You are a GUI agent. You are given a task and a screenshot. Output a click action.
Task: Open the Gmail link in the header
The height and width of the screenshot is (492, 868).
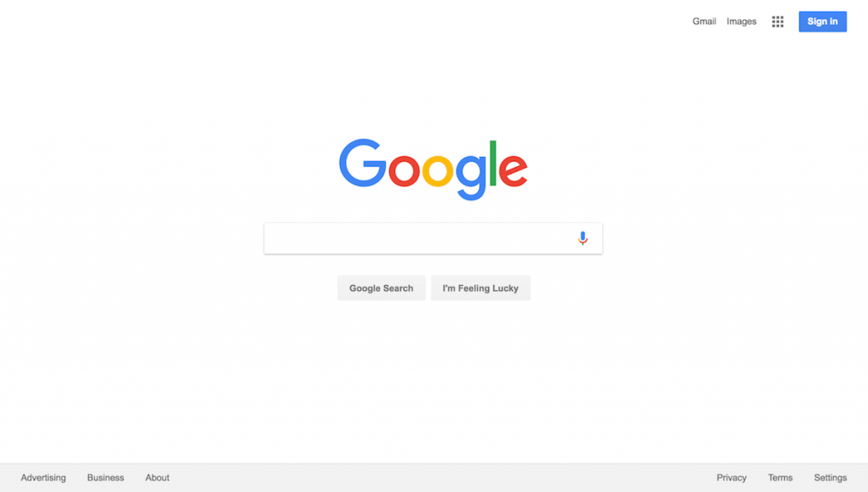[x=704, y=21]
